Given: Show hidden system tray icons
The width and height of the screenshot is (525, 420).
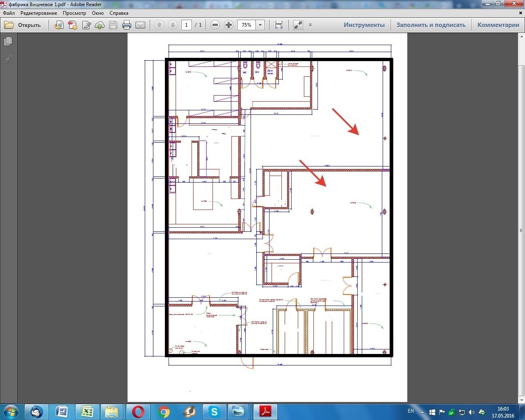Looking at the screenshot, I should point(423,411).
